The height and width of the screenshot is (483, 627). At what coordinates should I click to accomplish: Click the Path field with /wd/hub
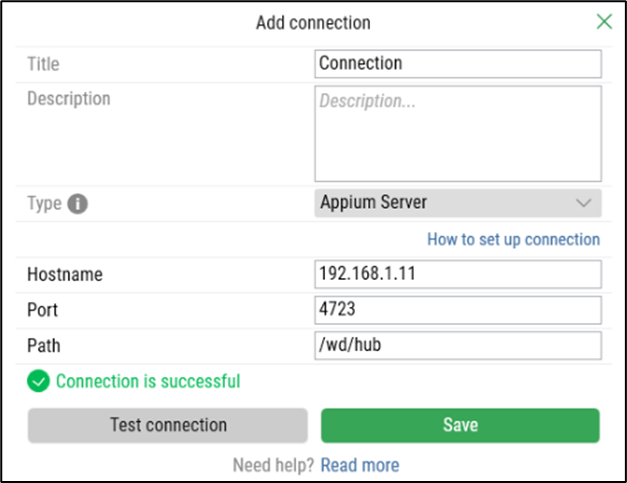(458, 345)
